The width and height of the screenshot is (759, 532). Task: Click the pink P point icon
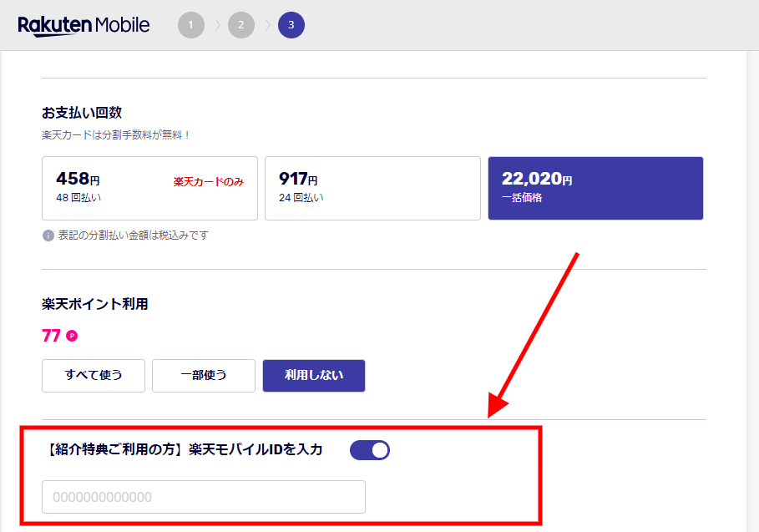[72, 336]
